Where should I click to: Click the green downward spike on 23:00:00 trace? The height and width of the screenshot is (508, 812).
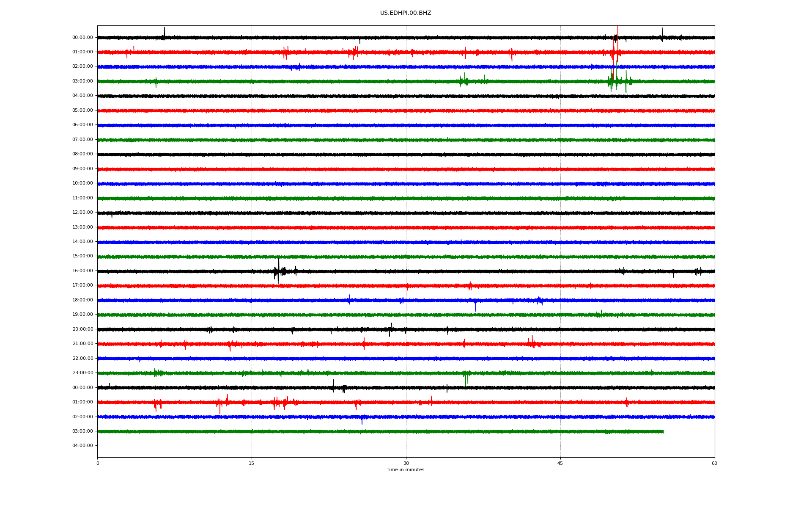coord(466,381)
